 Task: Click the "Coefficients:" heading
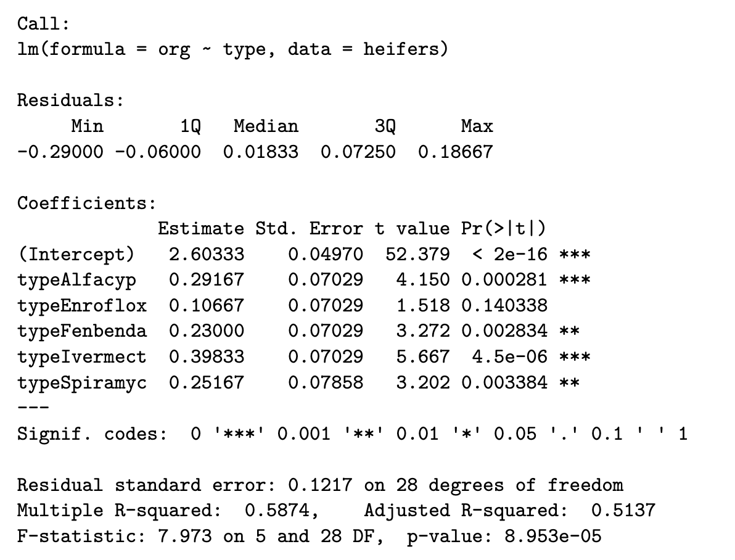pyautogui.click(x=87, y=203)
